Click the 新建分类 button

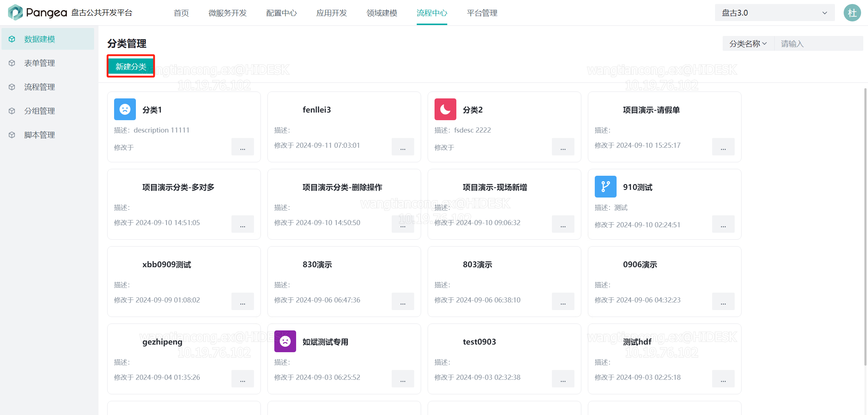coord(131,66)
